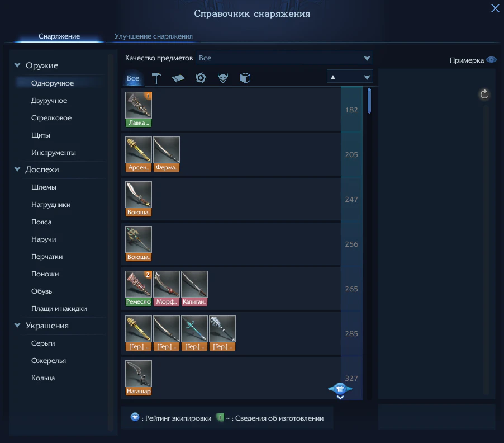This screenshot has height=443, width=504.
Task: Select the Арсен. golden mace item
Action: click(x=139, y=154)
